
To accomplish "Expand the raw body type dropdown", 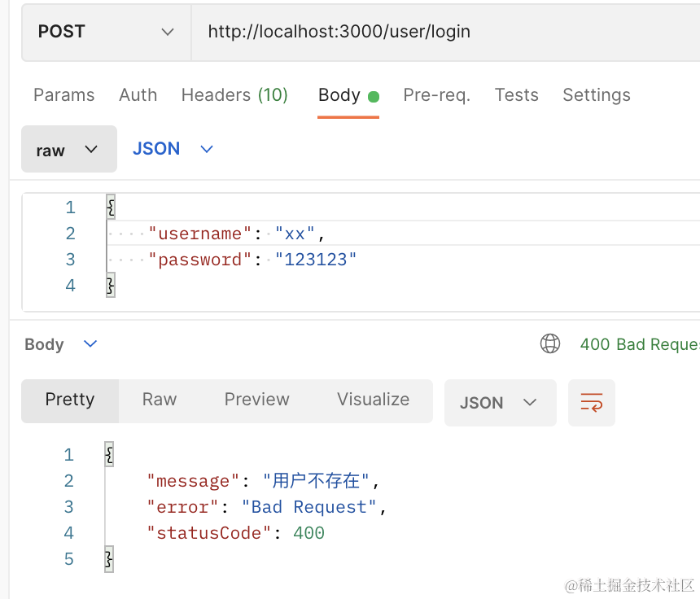I will (x=68, y=150).
